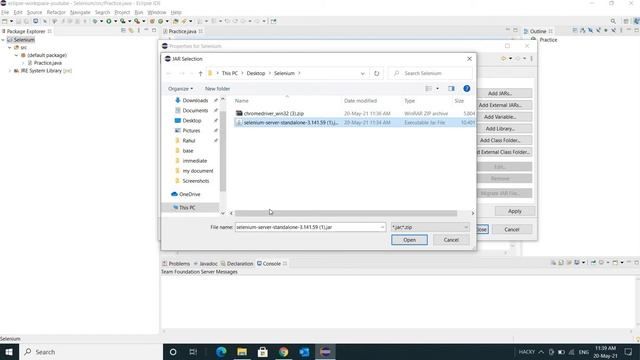Open File name history dropdown arrow

[x=382, y=227]
